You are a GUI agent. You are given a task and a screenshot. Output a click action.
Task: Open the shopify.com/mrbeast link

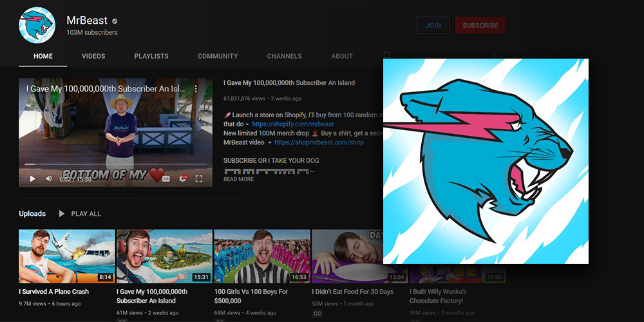[293, 124]
